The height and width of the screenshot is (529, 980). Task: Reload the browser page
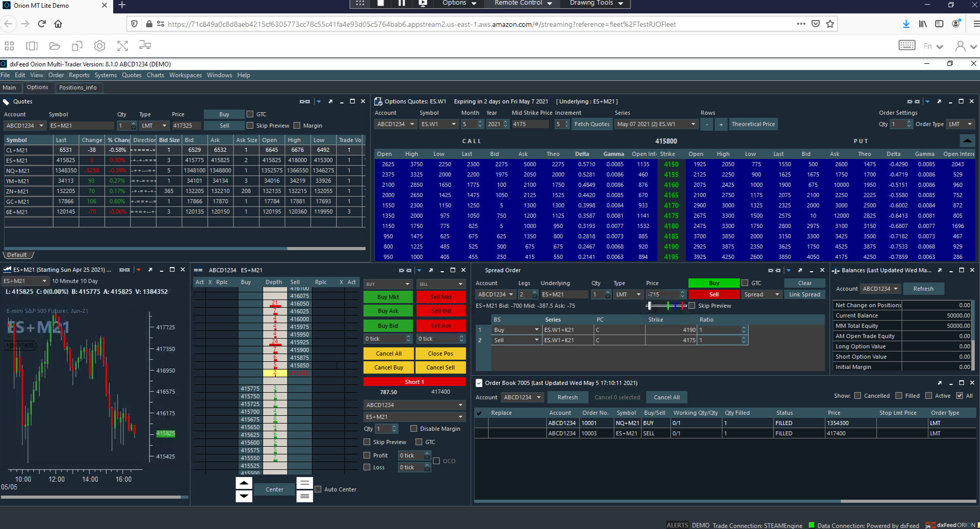click(42, 24)
